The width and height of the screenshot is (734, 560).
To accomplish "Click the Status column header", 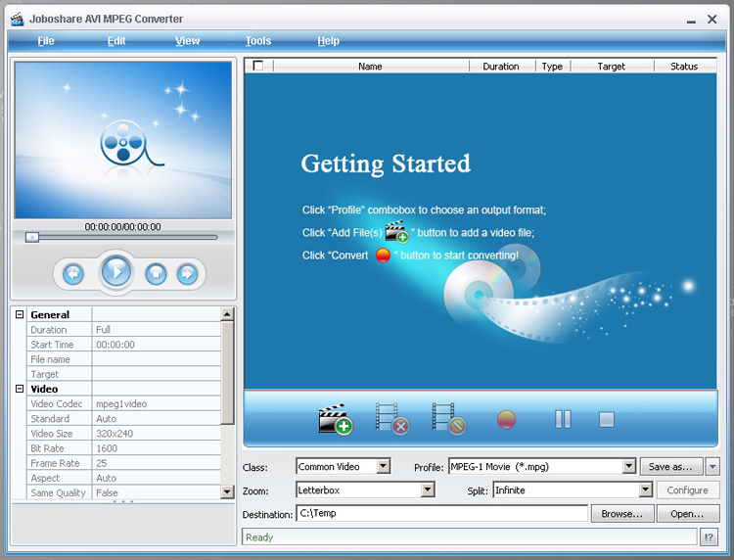I will point(684,66).
